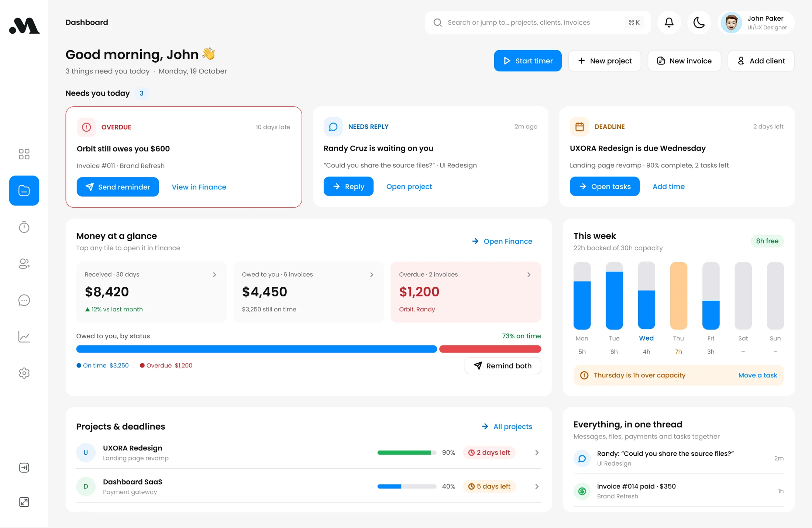Click the Reply button for Randy Cruz
This screenshot has height=528, width=812.
click(348, 186)
